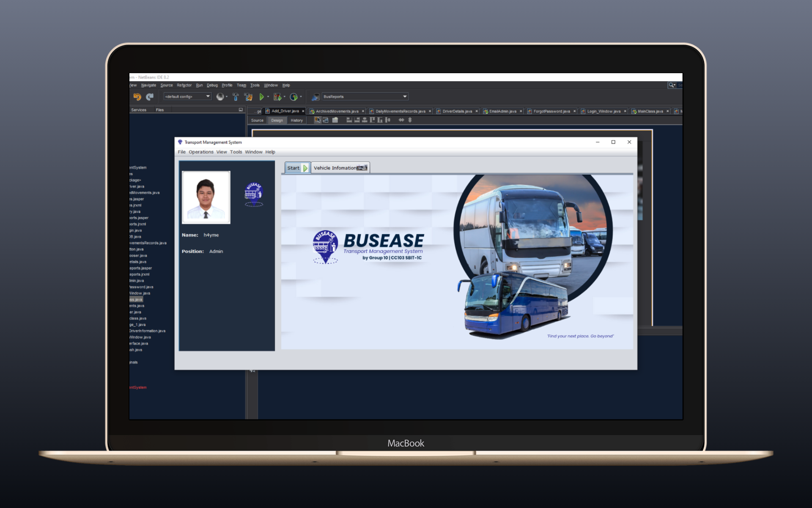Open dropdown arrow next to Debug Project
Viewport: 812px width, 508px height.
click(285, 97)
